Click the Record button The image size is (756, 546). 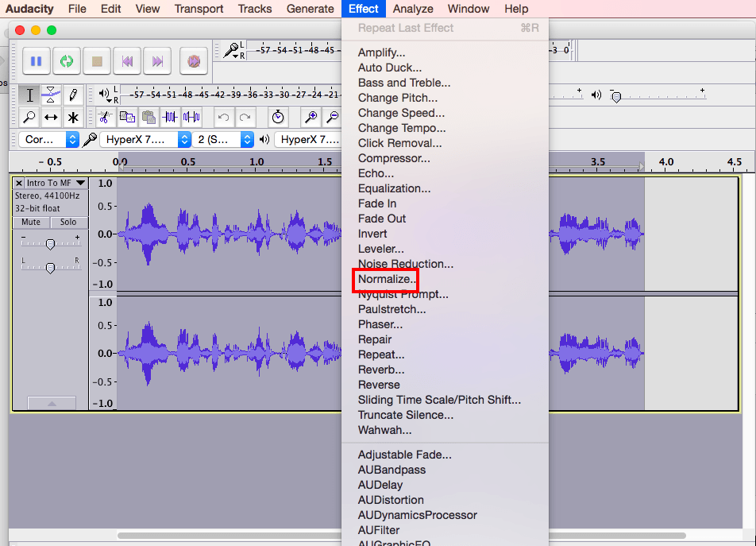coord(194,61)
